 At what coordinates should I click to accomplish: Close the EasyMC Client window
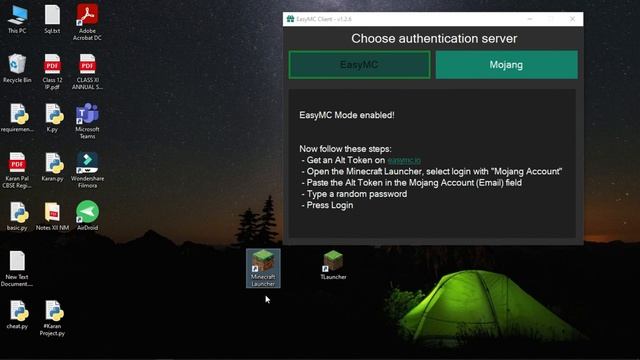572,19
